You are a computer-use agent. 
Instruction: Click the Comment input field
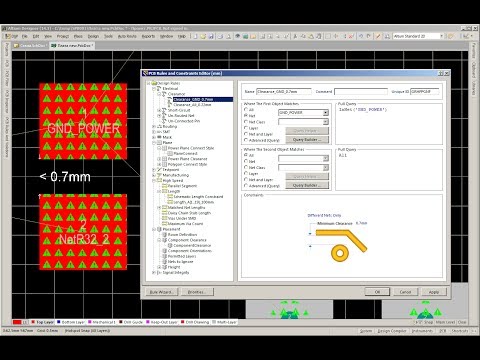tap(361, 91)
